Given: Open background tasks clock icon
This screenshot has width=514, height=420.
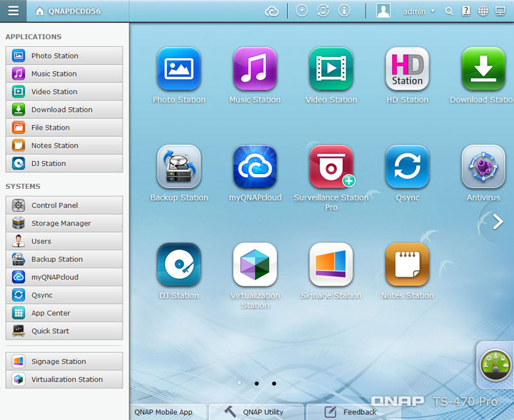Looking at the screenshot, I should (x=301, y=11).
